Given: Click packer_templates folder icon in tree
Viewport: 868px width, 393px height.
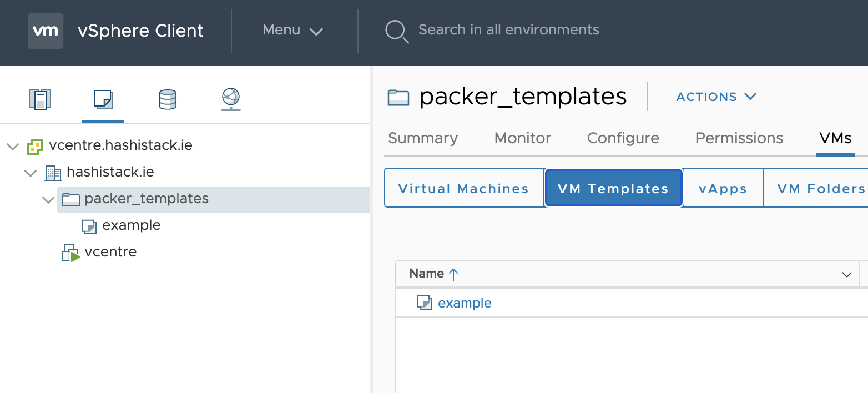Looking at the screenshot, I should point(71,199).
